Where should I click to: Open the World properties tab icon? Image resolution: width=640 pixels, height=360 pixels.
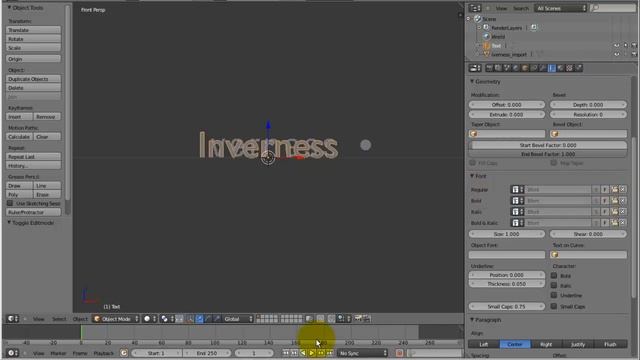[516, 68]
